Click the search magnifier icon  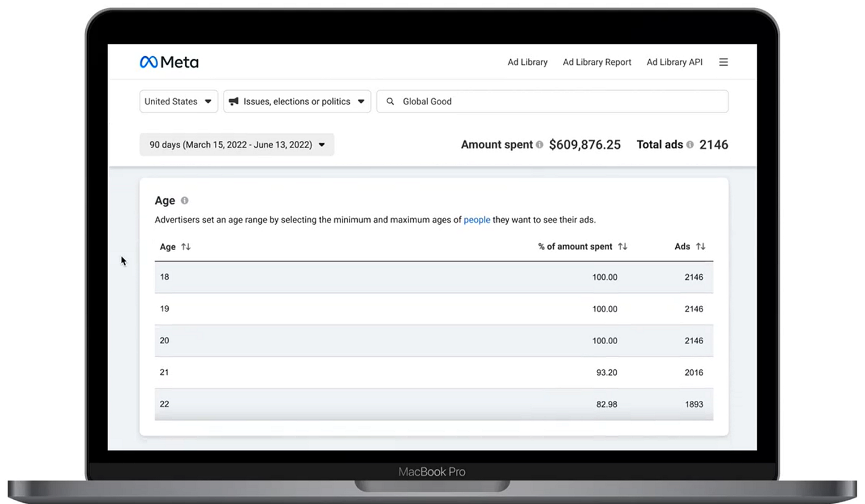pos(390,101)
